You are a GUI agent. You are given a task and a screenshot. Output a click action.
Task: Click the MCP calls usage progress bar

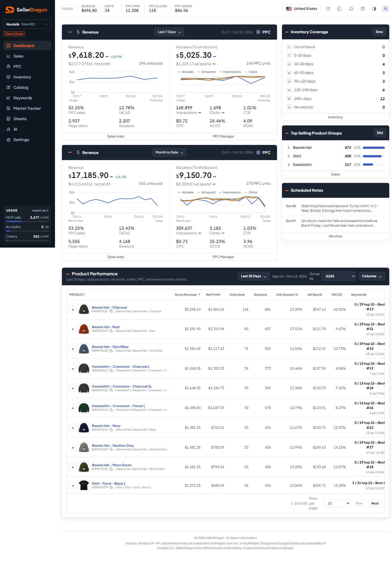27,221
